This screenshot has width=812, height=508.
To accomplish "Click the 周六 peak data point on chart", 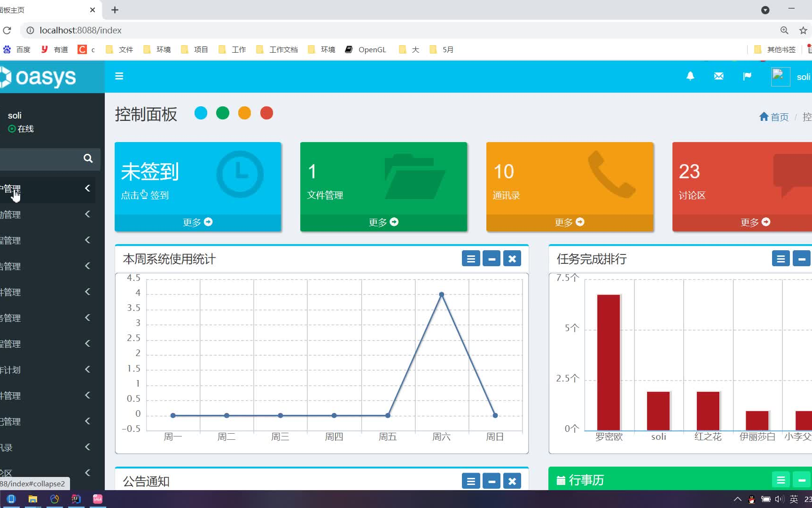I will 441,294.
